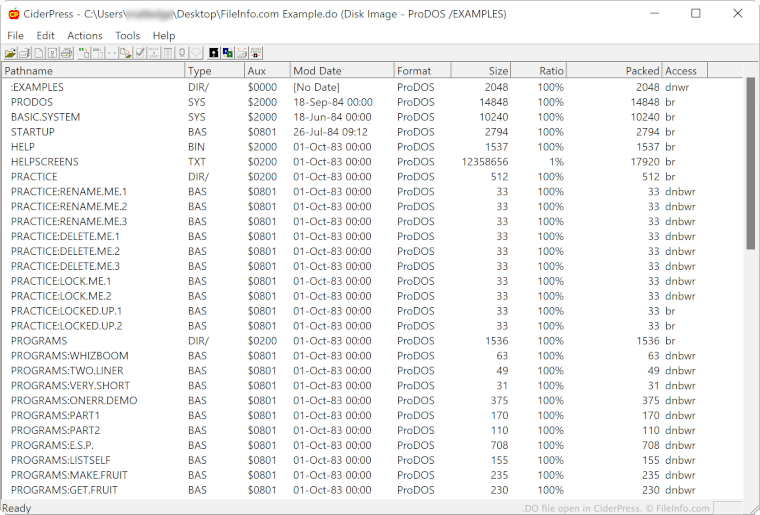Viewport: 760px width, 515px height.
Task: Select PROGRAMS:LISTSELF entry
Action: click(x=372, y=460)
